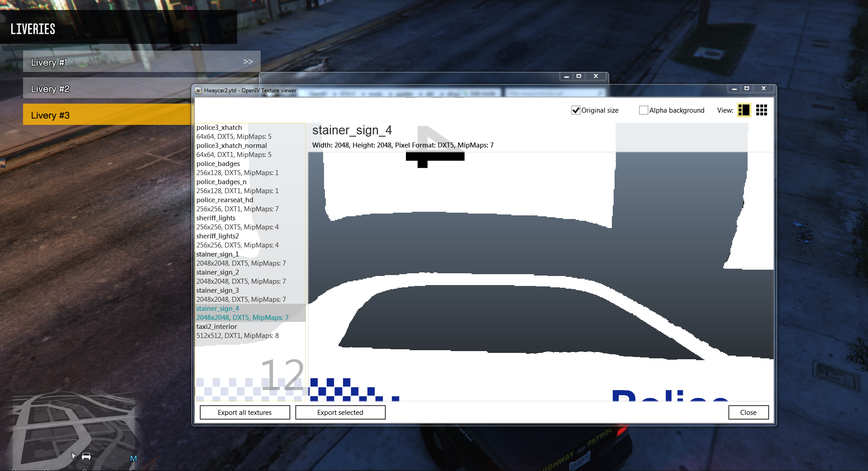This screenshot has width=868, height=471.
Task: Minimize the background OpenIV window
Action: 566,76
